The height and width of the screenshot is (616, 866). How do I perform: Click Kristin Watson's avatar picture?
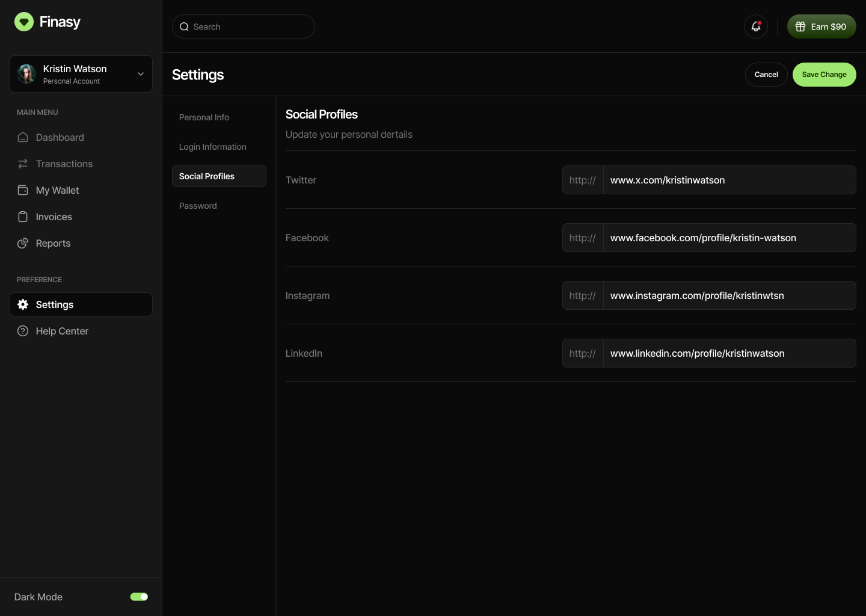tap(26, 74)
